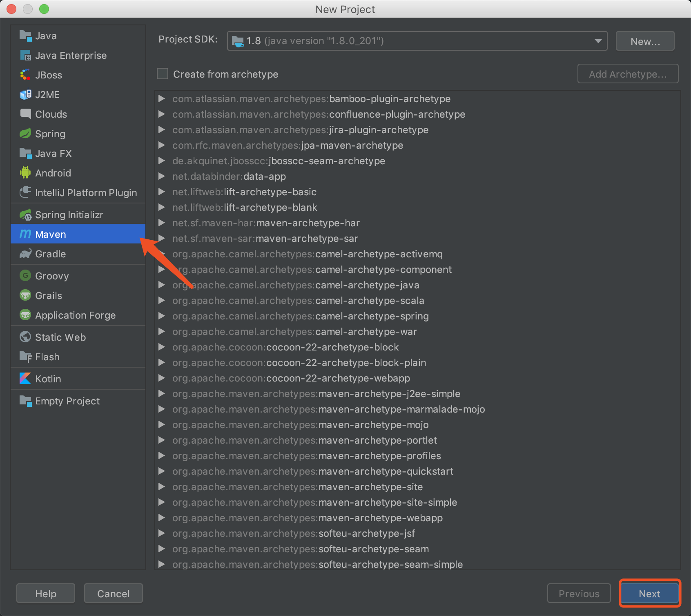Viewport: 691px width, 616px height.
Task: Expand maven-archetype-webapp entry
Action: click(x=162, y=518)
